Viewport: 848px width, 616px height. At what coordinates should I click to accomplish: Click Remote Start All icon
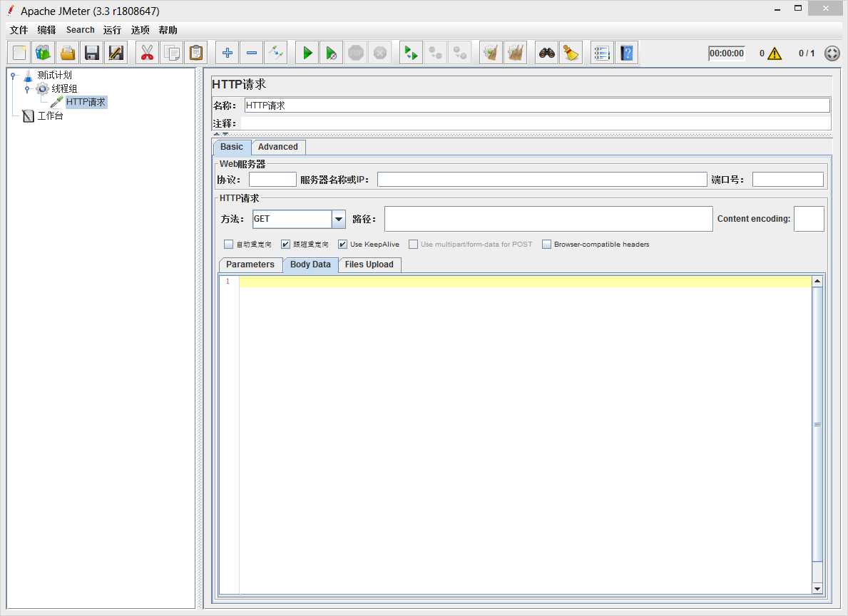click(x=411, y=53)
